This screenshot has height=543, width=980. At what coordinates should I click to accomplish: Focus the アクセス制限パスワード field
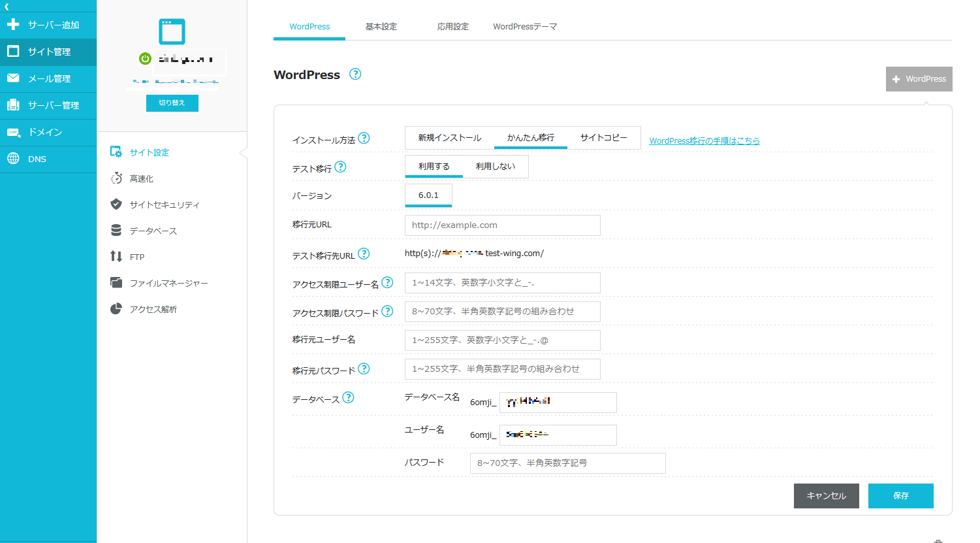pyautogui.click(x=503, y=312)
